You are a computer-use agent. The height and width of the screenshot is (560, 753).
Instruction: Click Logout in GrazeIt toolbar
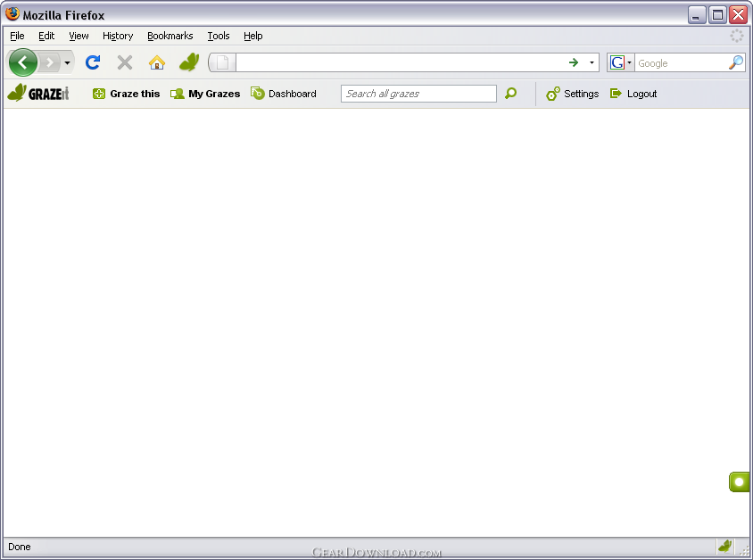coord(633,94)
